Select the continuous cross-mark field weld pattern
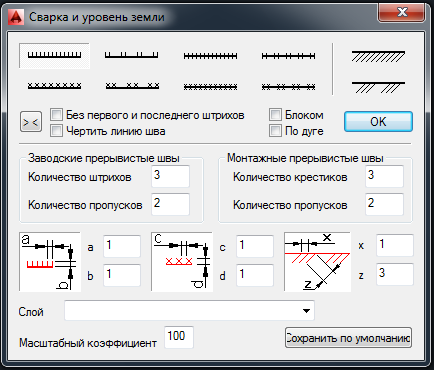Viewport: 434px width, 370px height. pyautogui.click(x=54, y=86)
